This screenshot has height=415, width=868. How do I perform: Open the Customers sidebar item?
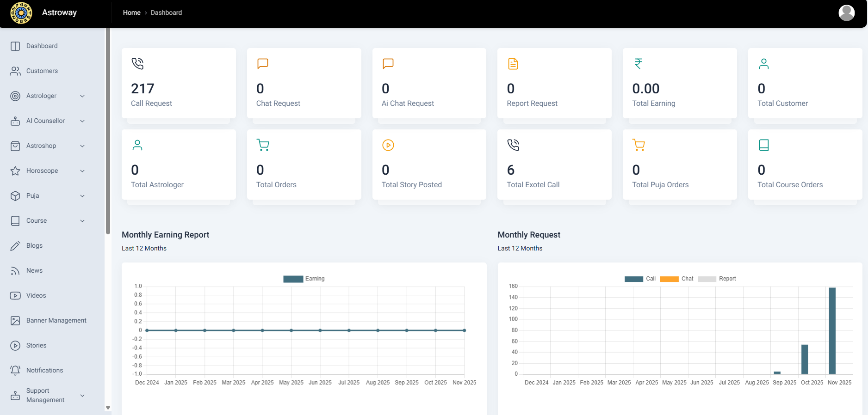click(x=42, y=71)
